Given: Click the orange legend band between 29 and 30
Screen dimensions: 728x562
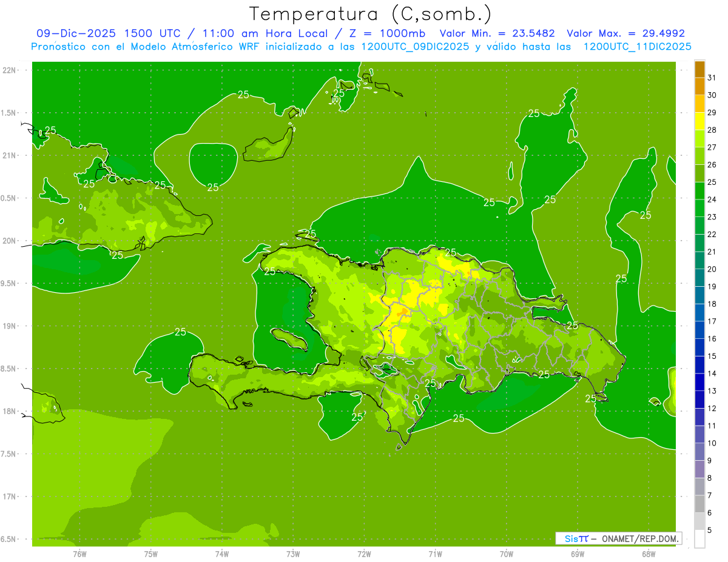Looking at the screenshot, I should [699, 104].
